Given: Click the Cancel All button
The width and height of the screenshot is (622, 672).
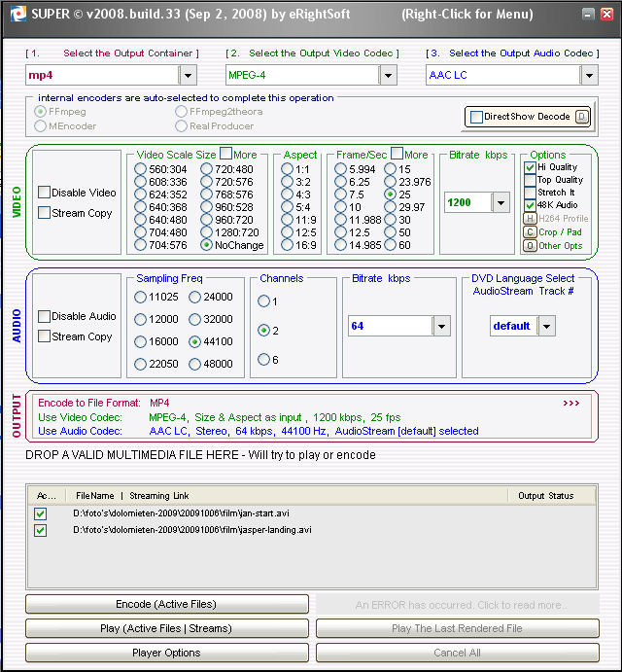Looking at the screenshot, I should [458, 653].
